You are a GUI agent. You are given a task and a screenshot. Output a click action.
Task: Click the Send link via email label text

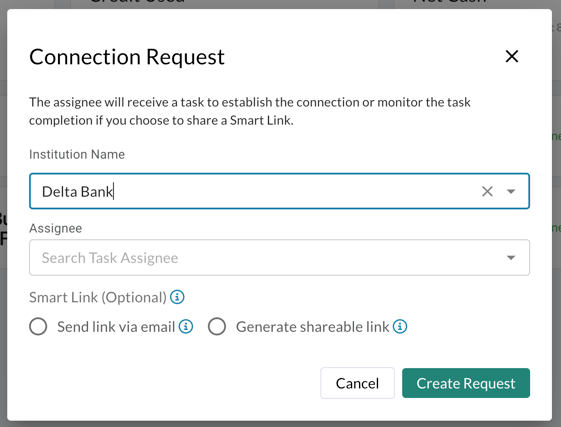pos(116,327)
